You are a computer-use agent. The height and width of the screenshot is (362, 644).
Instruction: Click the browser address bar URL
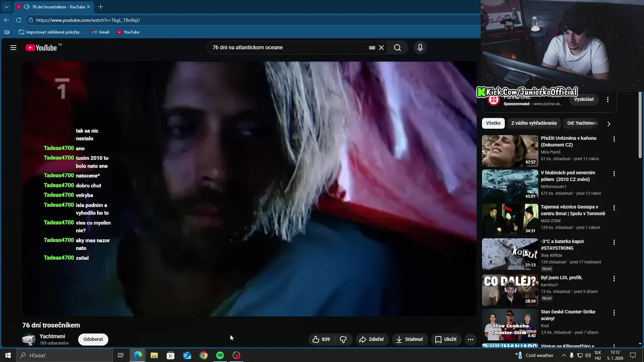[x=88, y=20]
